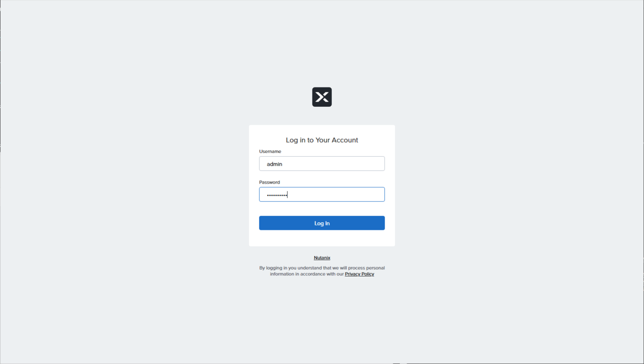Click the Nutanix X logo icon
This screenshot has height=364, width=644.
click(x=322, y=97)
